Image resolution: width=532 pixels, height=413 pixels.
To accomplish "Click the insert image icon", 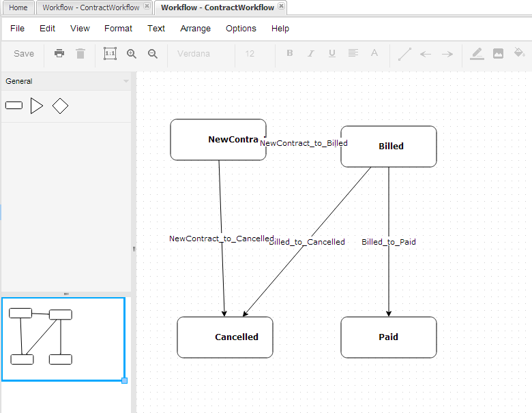I will pyautogui.click(x=498, y=53).
